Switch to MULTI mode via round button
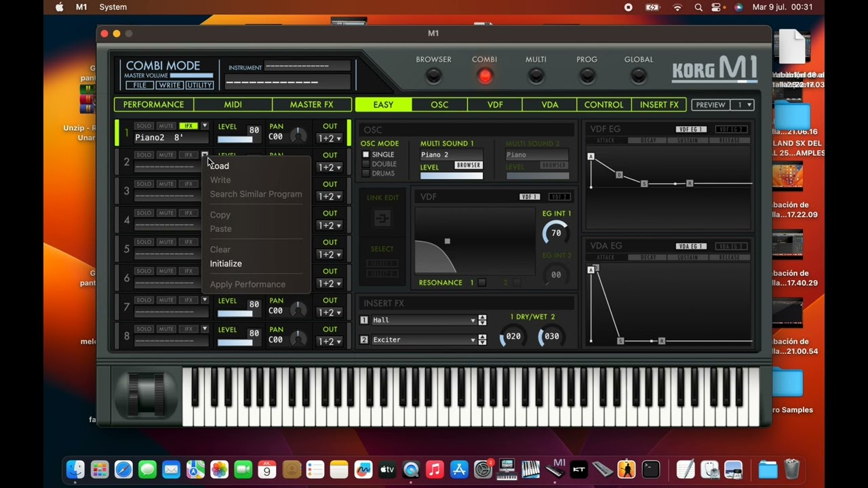 point(536,76)
